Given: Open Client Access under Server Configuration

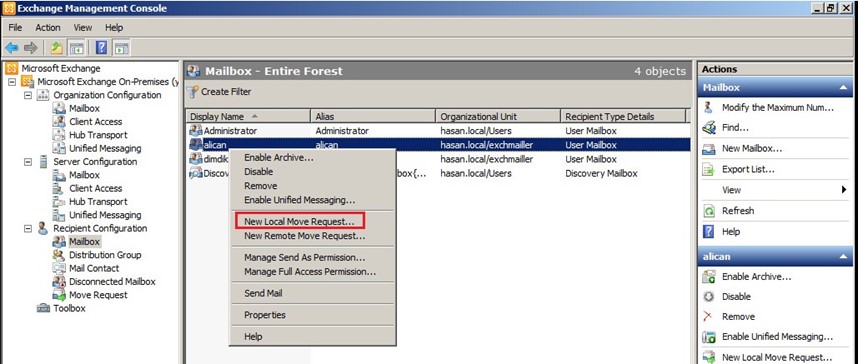Looking at the screenshot, I should [x=95, y=188].
